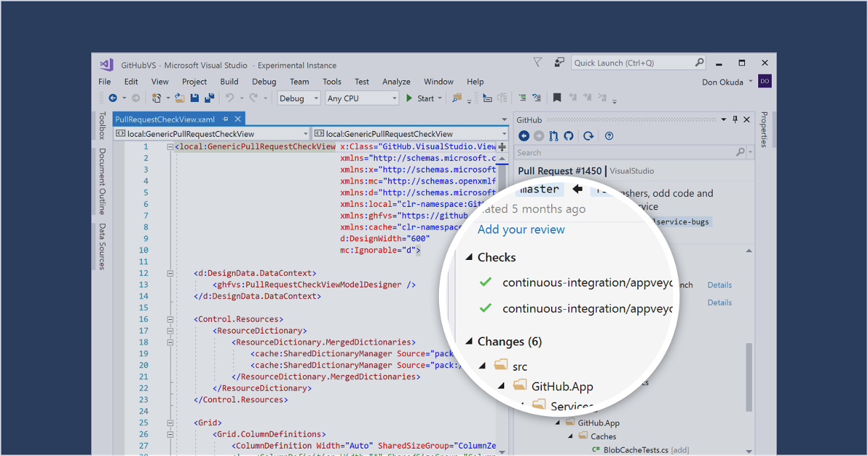Click the first Details link

pyautogui.click(x=719, y=285)
